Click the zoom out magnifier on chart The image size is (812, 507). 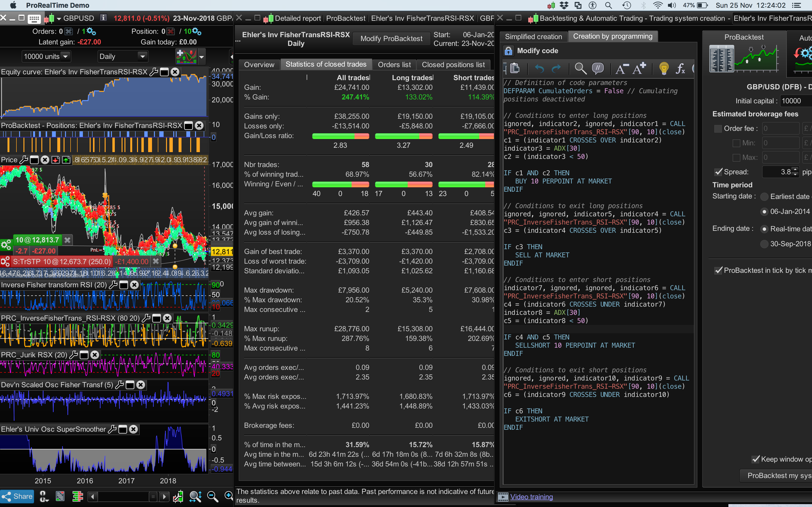click(x=213, y=496)
